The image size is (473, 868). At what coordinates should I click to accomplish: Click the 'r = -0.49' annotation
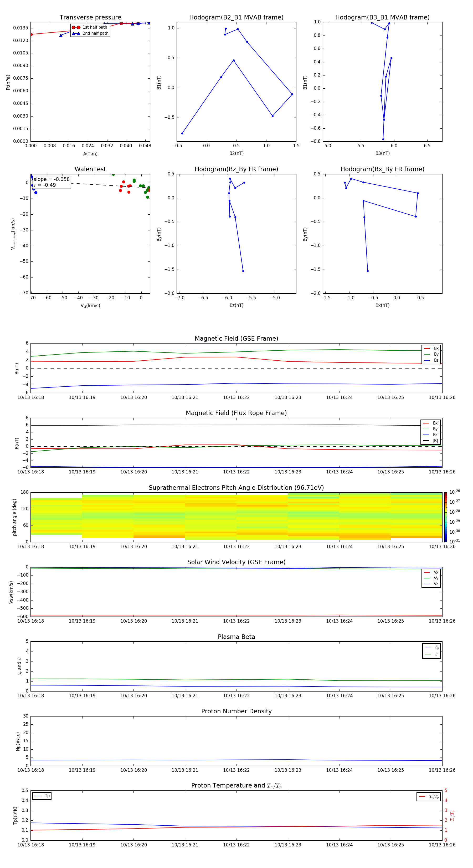coord(45,185)
